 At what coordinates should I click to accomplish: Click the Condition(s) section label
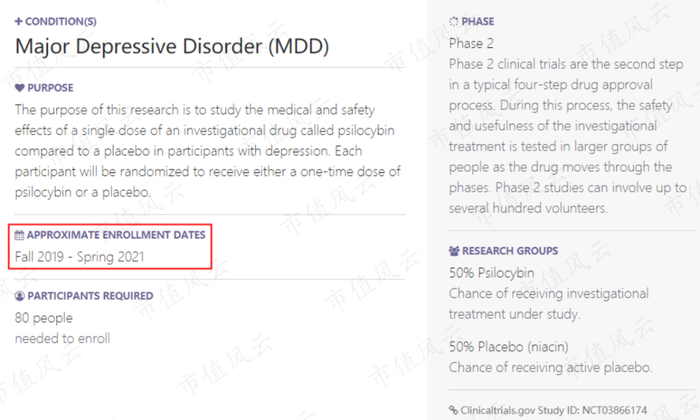[x=61, y=21]
